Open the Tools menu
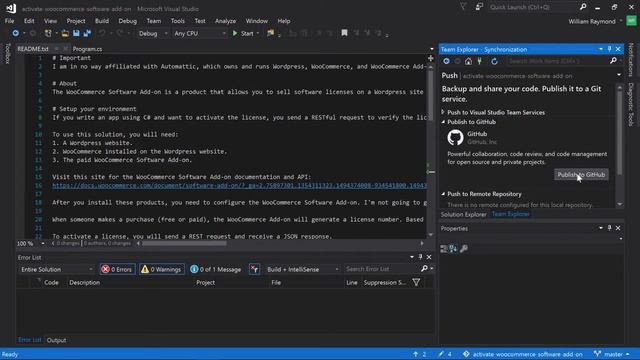The height and width of the screenshot is (360, 640). [x=178, y=21]
